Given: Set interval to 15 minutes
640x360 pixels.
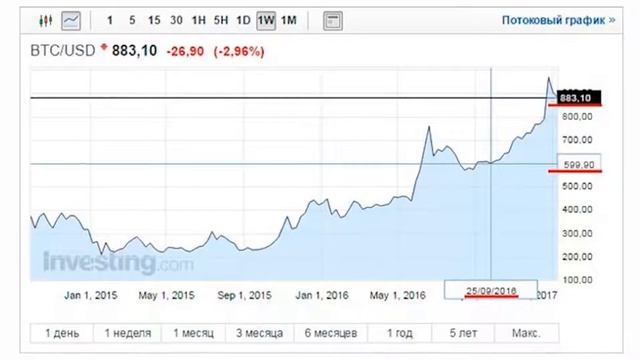Looking at the screenshot, I should point(154,20).
